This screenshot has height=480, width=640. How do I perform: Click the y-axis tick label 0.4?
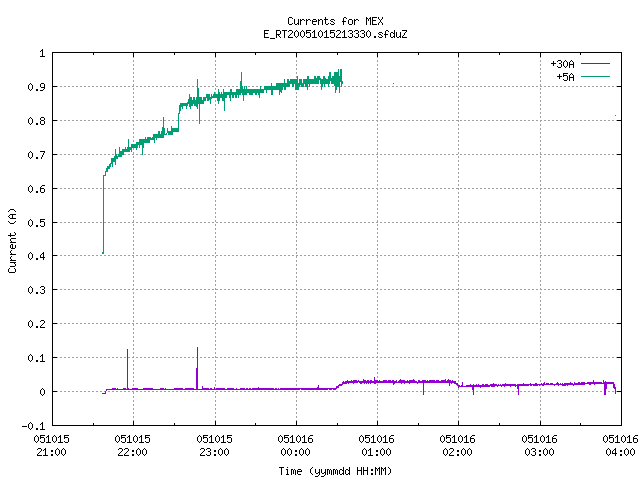[36, 256]
